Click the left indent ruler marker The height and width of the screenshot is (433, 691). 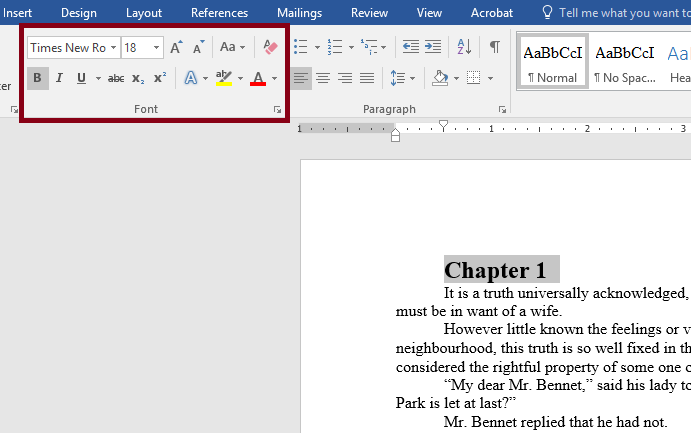[x=395, y=139]
